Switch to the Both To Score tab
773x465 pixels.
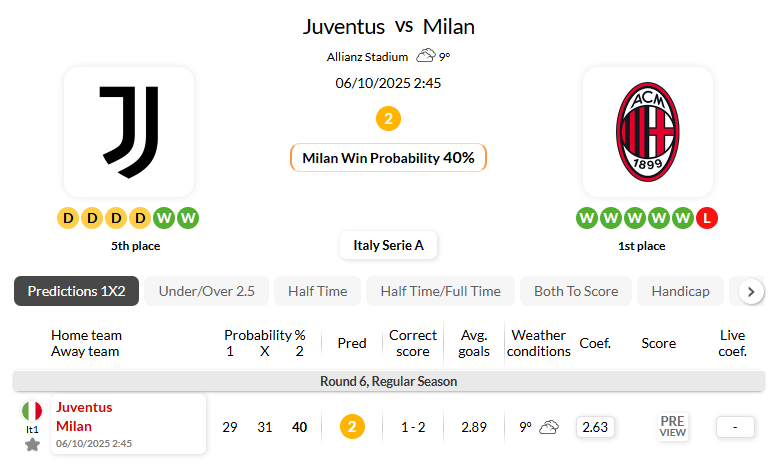(576, 291)
